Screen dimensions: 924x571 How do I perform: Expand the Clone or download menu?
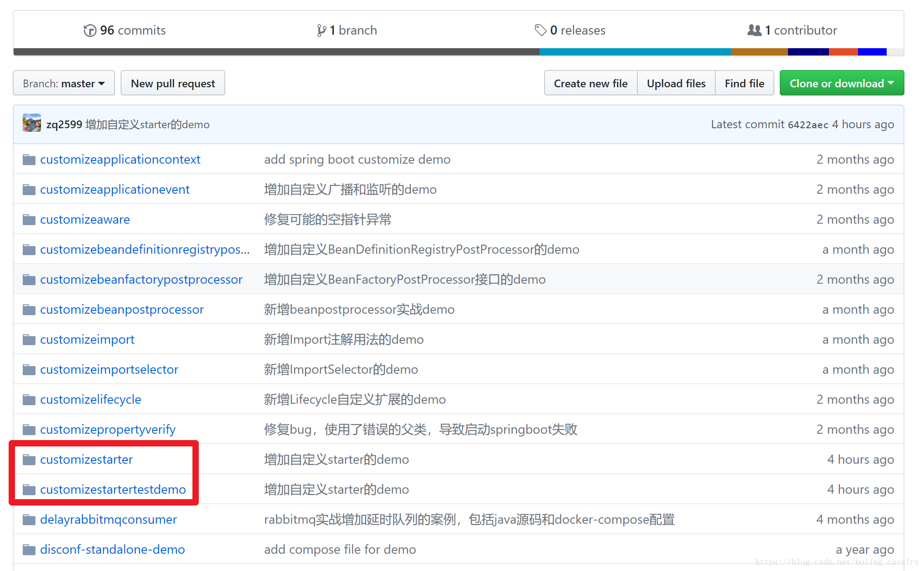pos(841,83)
